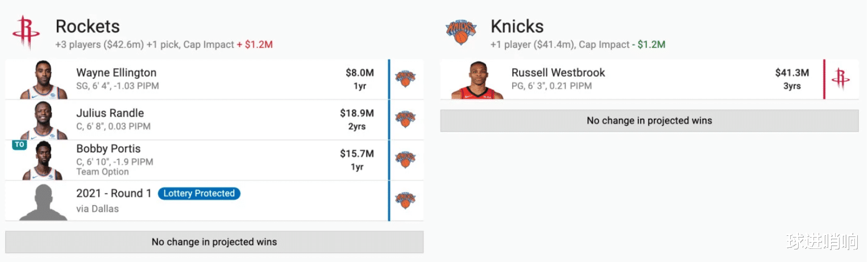Click Knicks logo beside the 2021 draft pick

click(405, 200)
